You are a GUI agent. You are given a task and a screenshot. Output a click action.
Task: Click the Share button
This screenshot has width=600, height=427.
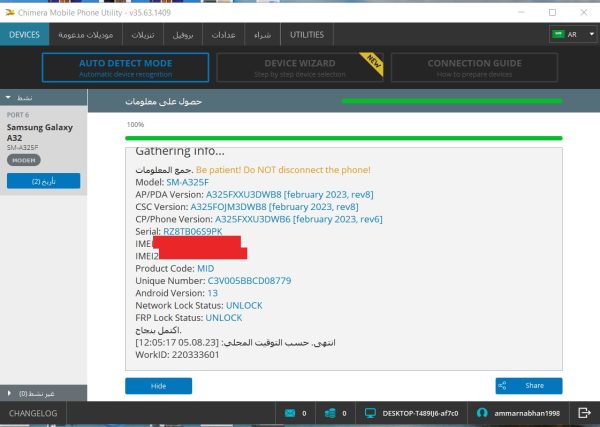click(x=529, y=386)
